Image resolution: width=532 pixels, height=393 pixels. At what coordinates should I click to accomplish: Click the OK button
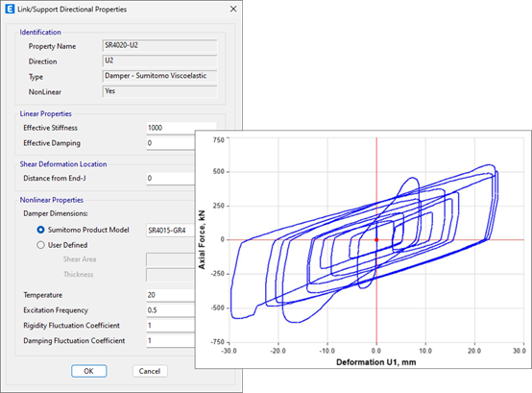click(x=89, y=371)
